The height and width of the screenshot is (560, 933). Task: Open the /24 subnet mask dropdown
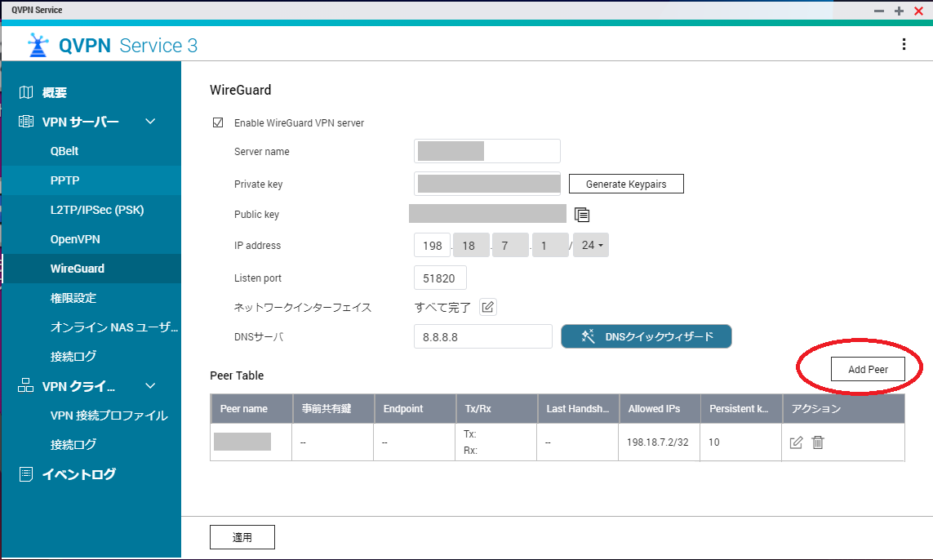click(591, 245)
